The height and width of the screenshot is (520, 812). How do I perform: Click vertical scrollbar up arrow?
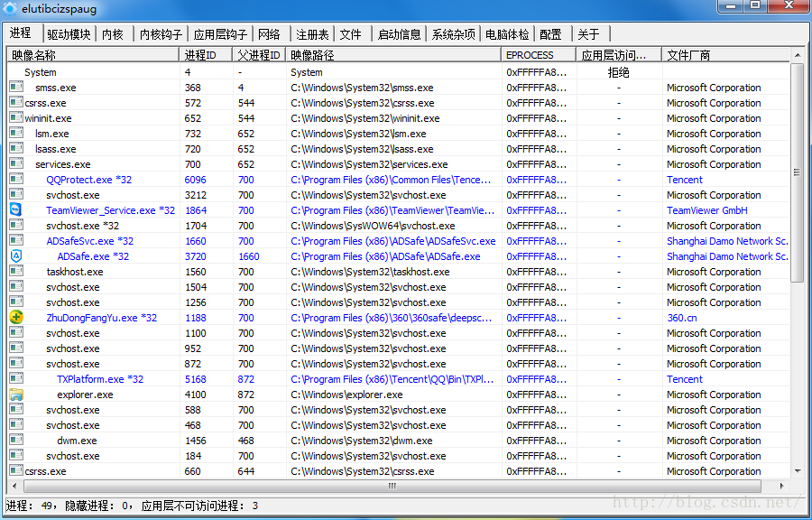tap(798, 54)
